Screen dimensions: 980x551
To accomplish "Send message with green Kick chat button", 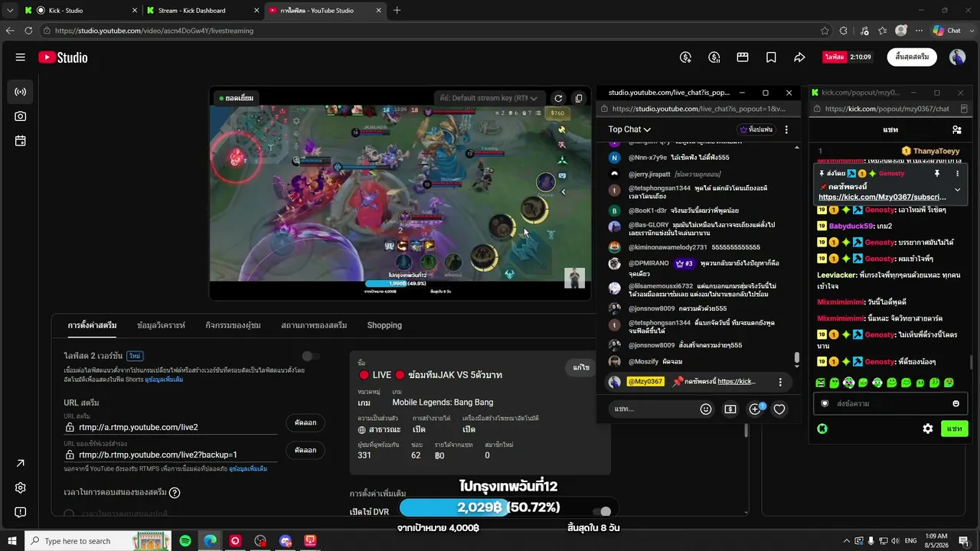I will 954,429.
